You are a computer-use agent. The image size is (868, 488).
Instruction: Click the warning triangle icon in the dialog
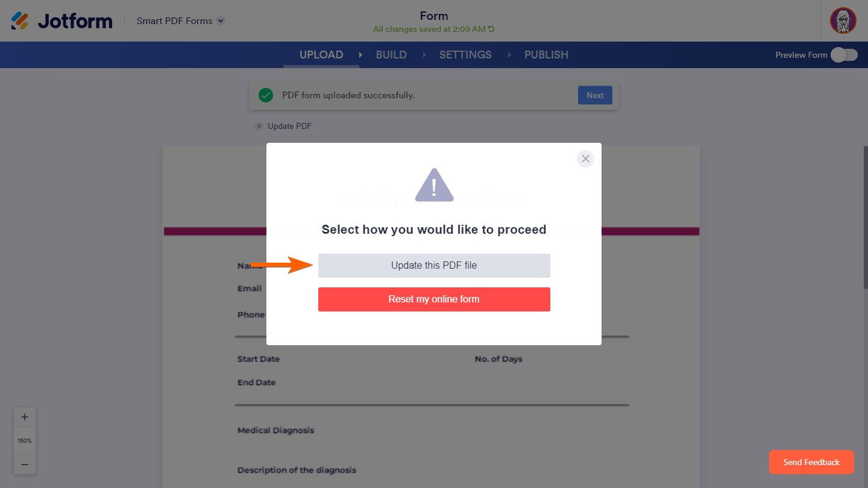click(x=434, y=184)
